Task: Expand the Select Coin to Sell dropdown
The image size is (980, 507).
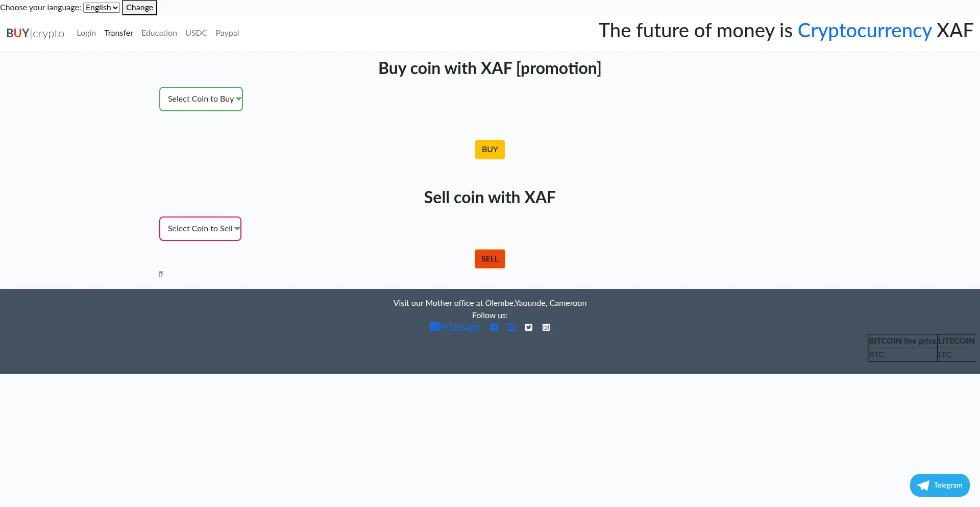Action: coord(200,229)
